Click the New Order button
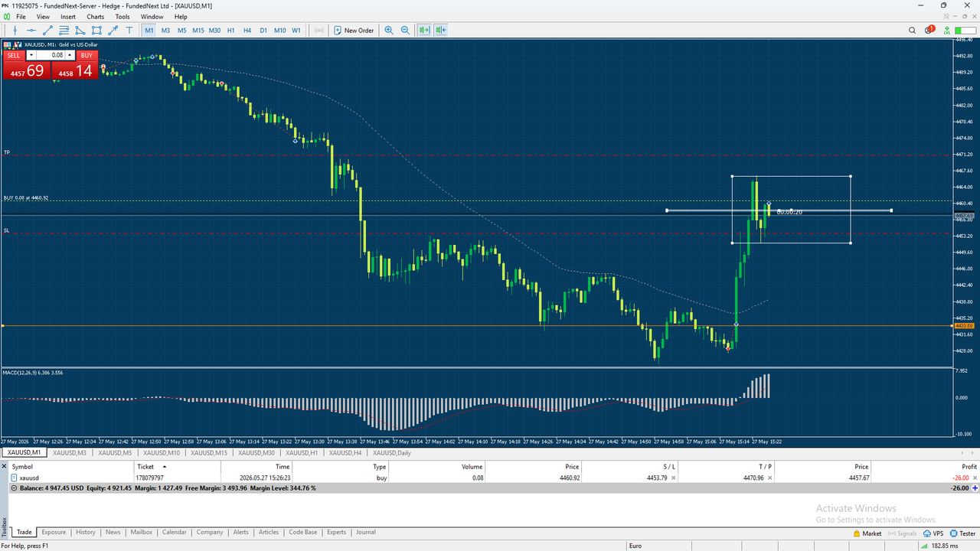980x551 pixels. point(354,31)
